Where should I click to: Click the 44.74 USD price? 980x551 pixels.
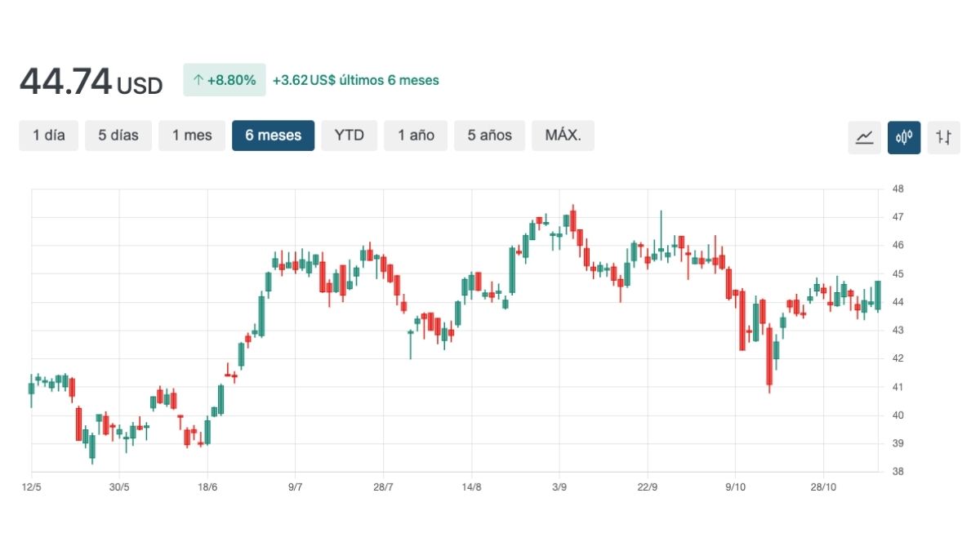(x=91, y=82)
